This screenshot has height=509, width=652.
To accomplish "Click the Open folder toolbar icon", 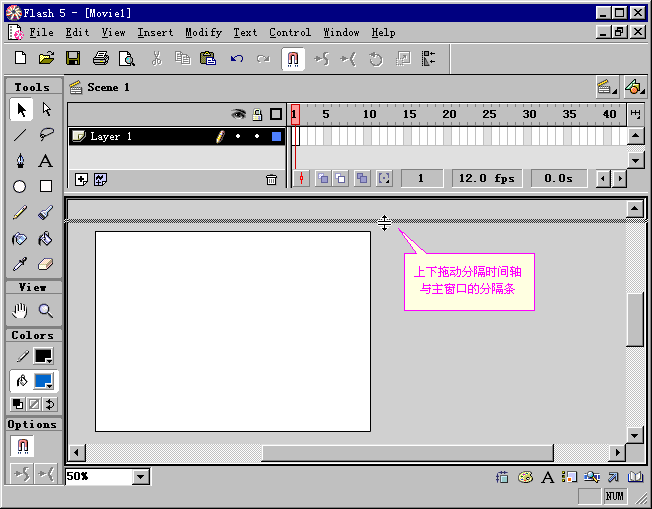I will tap(47, 58).
